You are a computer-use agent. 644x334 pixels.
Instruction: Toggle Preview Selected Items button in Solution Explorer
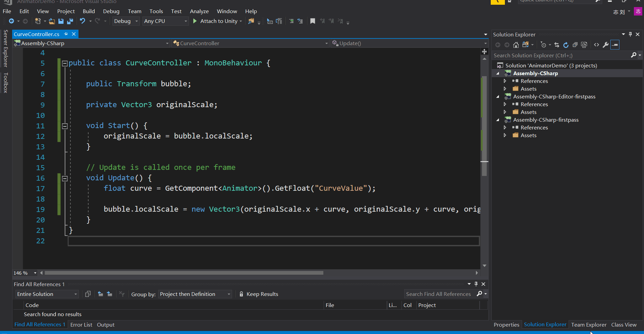[x=615, y=45]
